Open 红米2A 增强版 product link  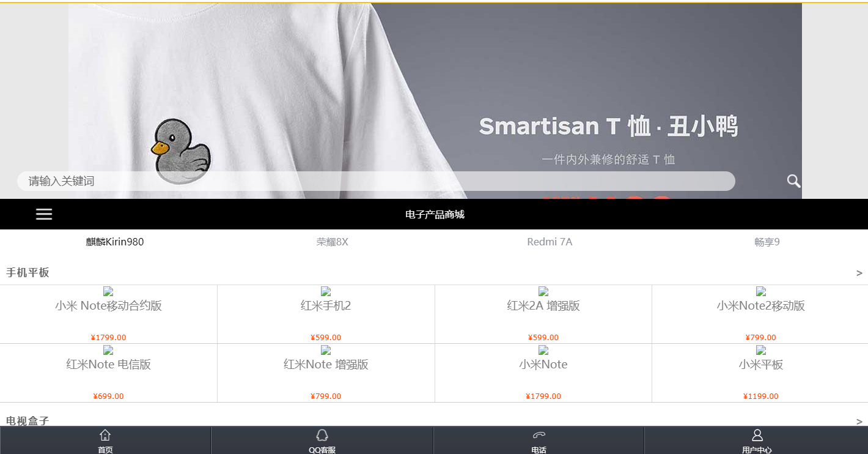coord(543,305)
